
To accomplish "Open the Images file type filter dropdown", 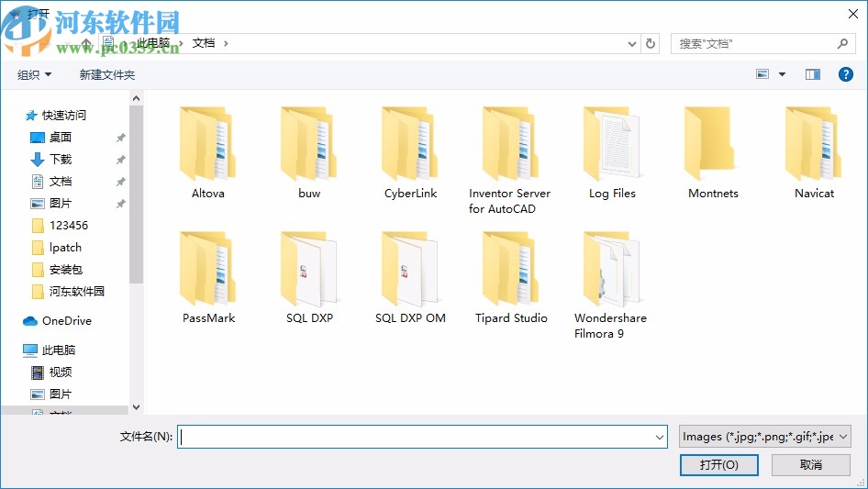I will point(765,437).
